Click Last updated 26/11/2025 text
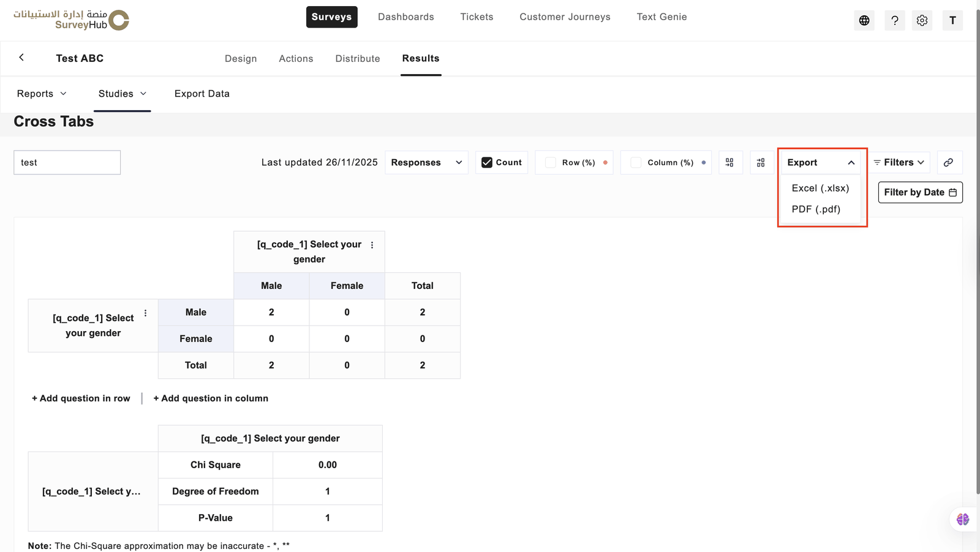The image size is (980, 552). tap(320, 162)
